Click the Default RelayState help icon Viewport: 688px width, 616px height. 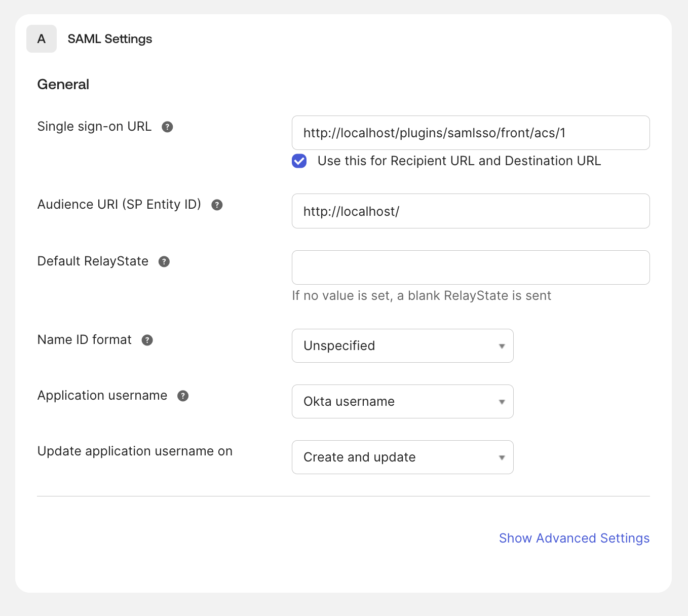click(x=164, y=262)
